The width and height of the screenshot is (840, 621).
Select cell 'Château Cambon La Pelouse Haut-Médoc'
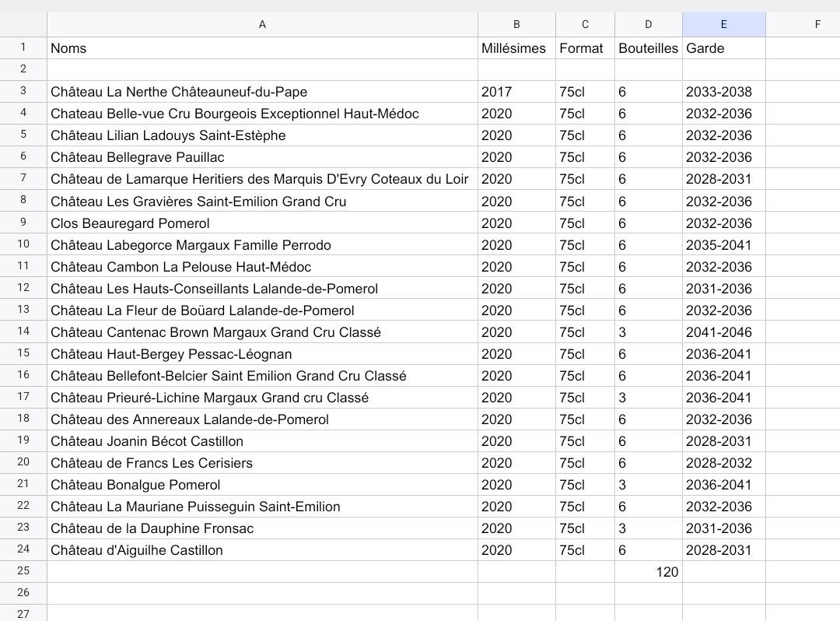click(262, 267)
